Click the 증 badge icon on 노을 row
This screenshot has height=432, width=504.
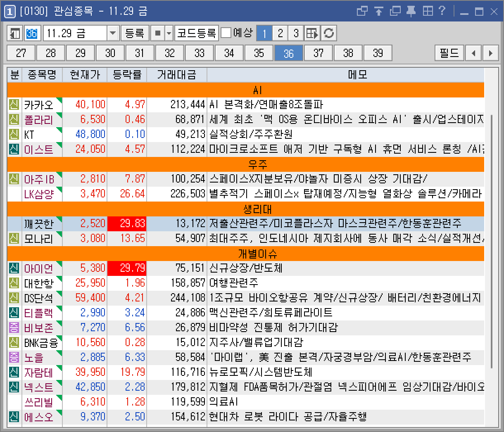[14, 357]
